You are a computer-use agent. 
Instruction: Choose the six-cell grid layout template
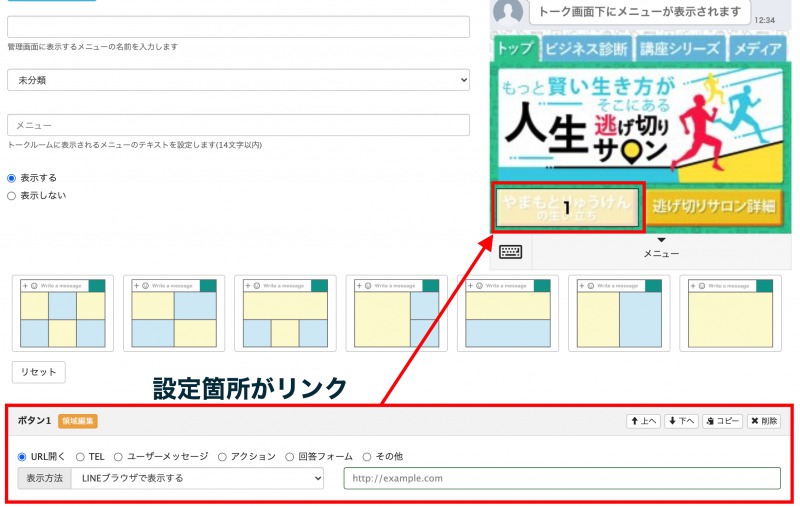pos(63,313)
